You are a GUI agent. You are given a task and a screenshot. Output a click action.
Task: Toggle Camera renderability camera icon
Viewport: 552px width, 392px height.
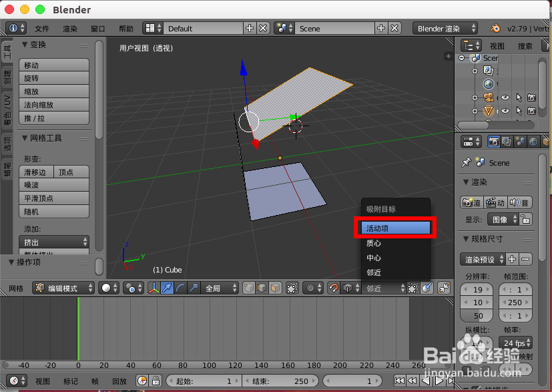coord(531,97)
